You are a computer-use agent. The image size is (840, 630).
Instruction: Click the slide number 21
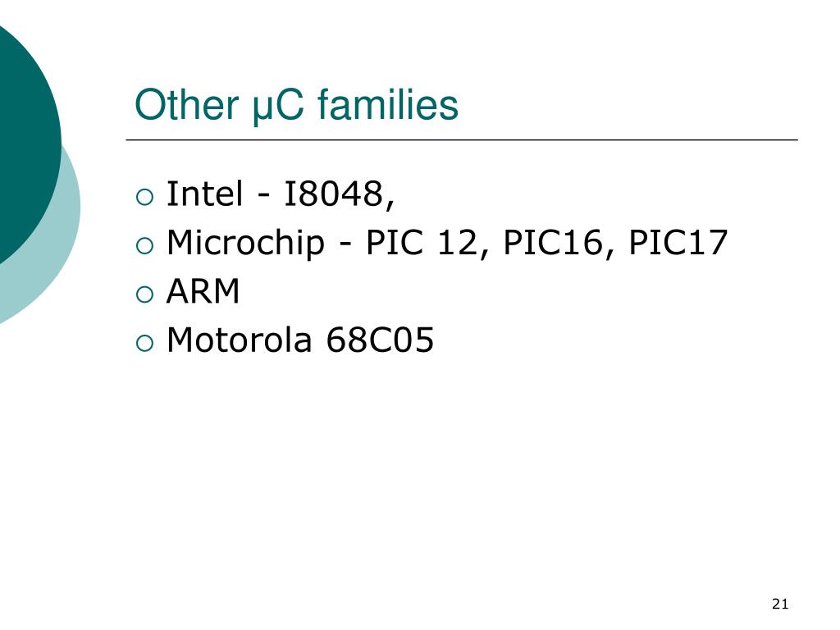780,605
